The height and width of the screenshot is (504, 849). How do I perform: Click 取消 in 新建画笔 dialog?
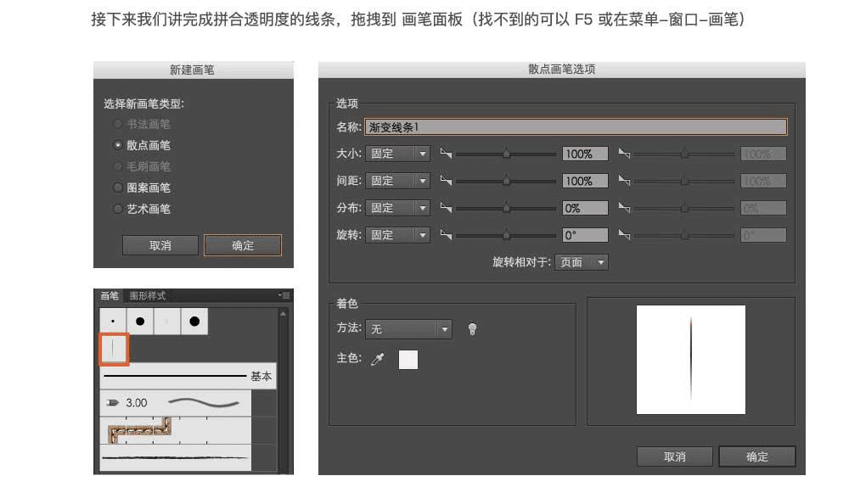coord(160,245)
